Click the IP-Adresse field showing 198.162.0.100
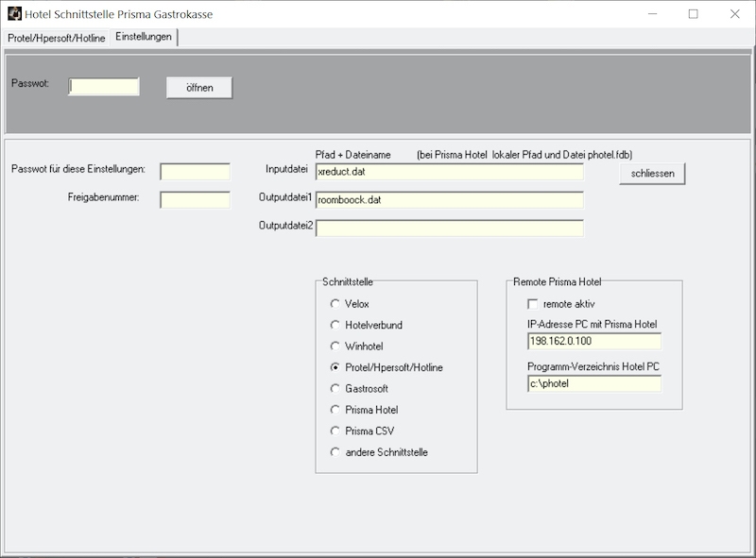This screenshot has height=558, width=756. click(594, 341)
